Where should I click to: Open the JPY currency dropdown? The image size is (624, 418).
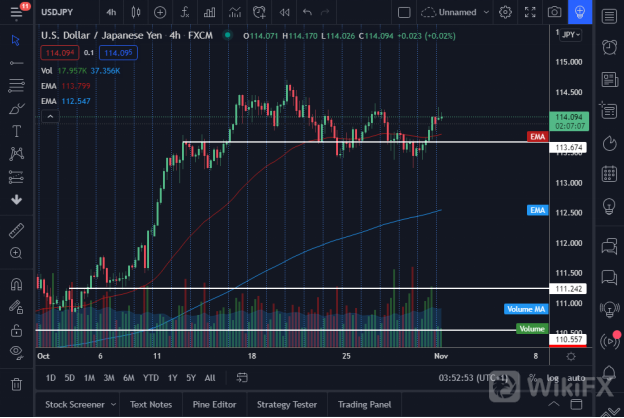point(569,34)
